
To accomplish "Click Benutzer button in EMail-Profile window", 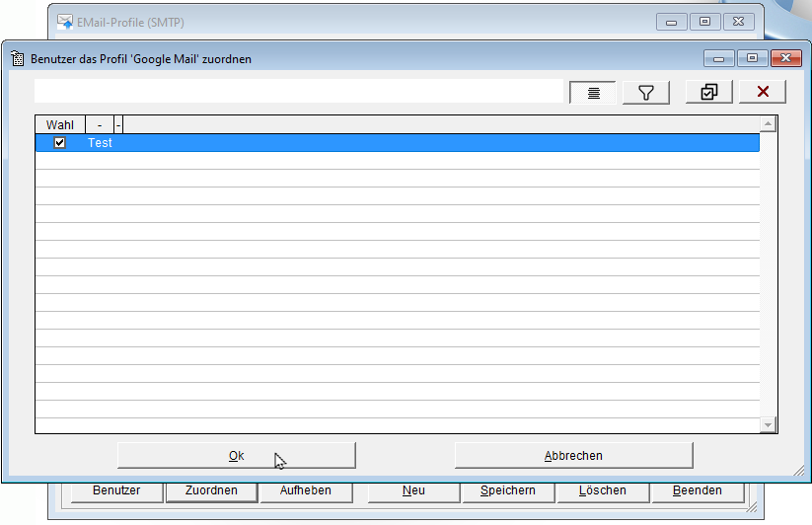I will tap(116, 490).
